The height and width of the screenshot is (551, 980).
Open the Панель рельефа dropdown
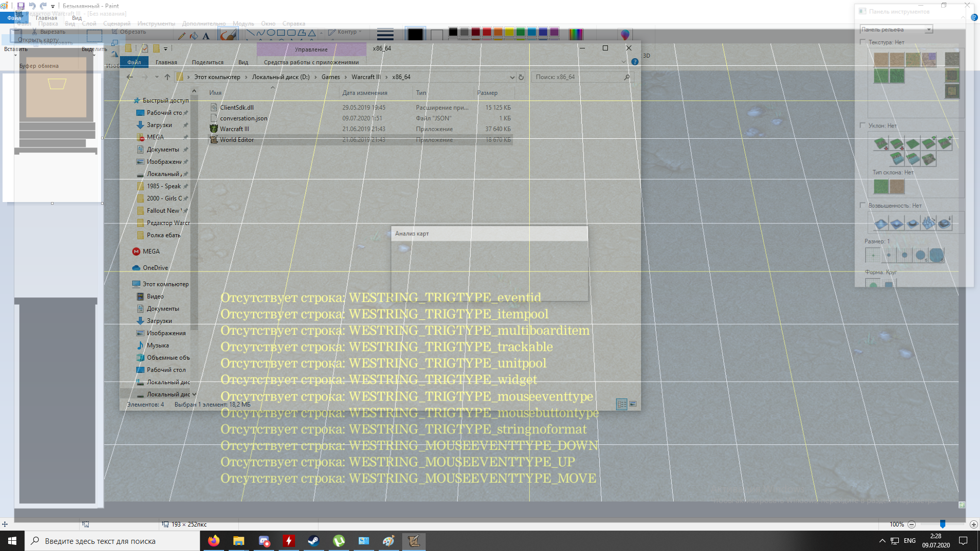coord(929,30)
